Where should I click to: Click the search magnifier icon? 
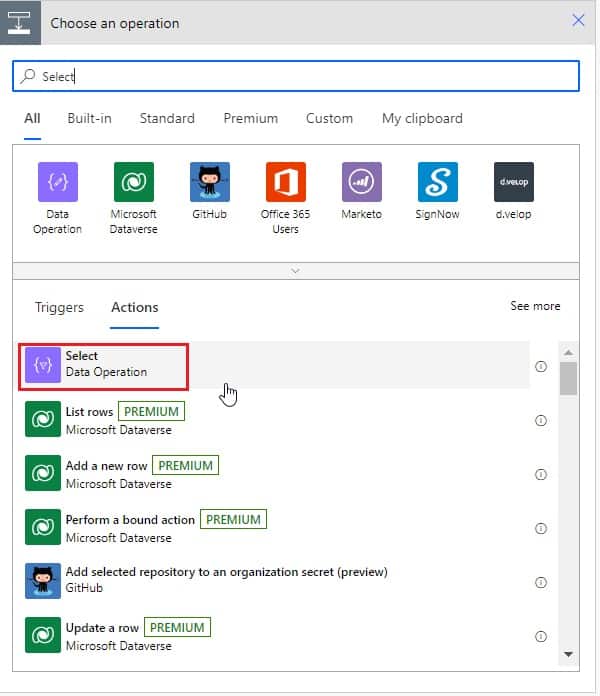28,76
